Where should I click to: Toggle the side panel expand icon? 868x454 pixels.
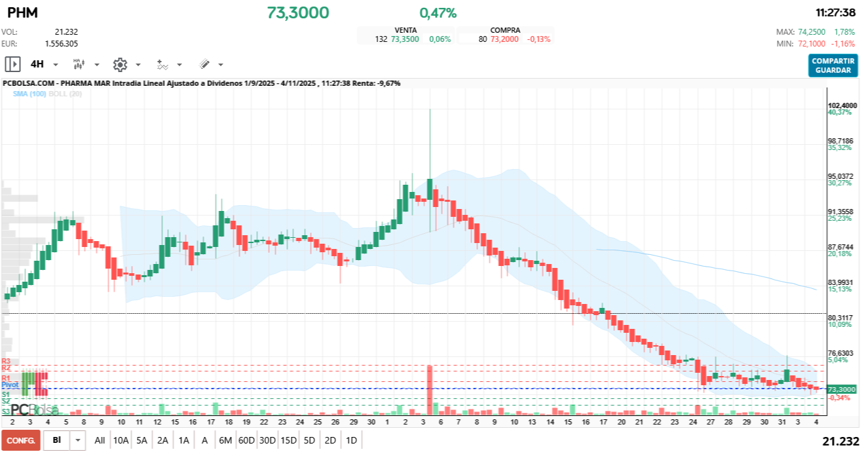pos(12,64)
